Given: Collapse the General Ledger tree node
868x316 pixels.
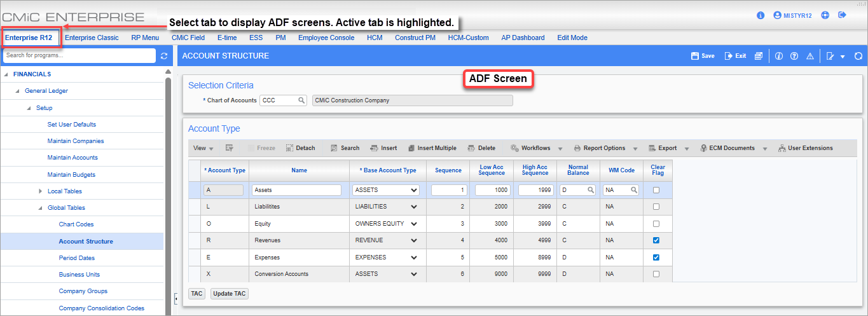Looking at the screenshot, I should (18, 91).
